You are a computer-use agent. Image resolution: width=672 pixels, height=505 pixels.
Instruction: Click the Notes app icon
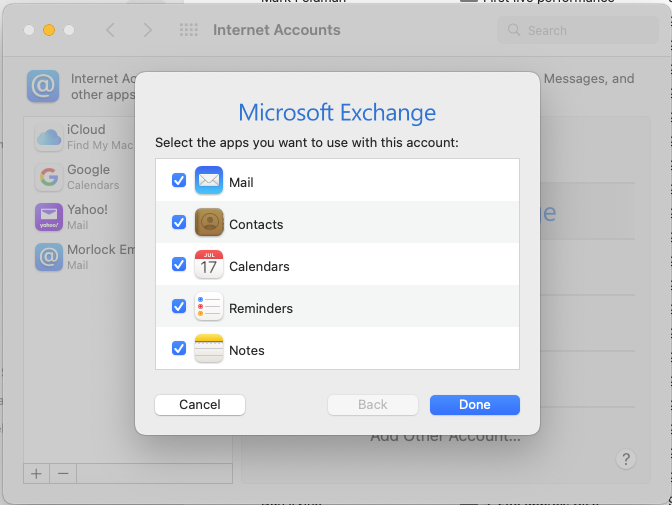pyautogui.click(x=209, y=348)
